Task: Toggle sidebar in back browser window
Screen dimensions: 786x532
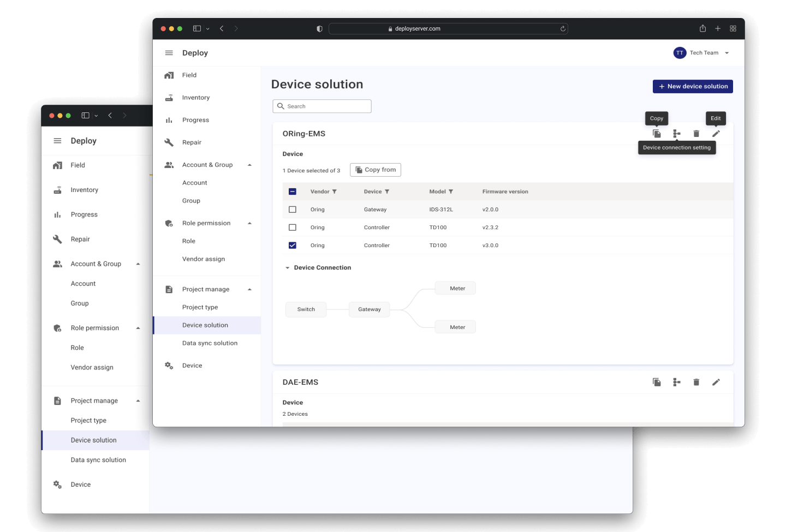Action: pos(85,115)
